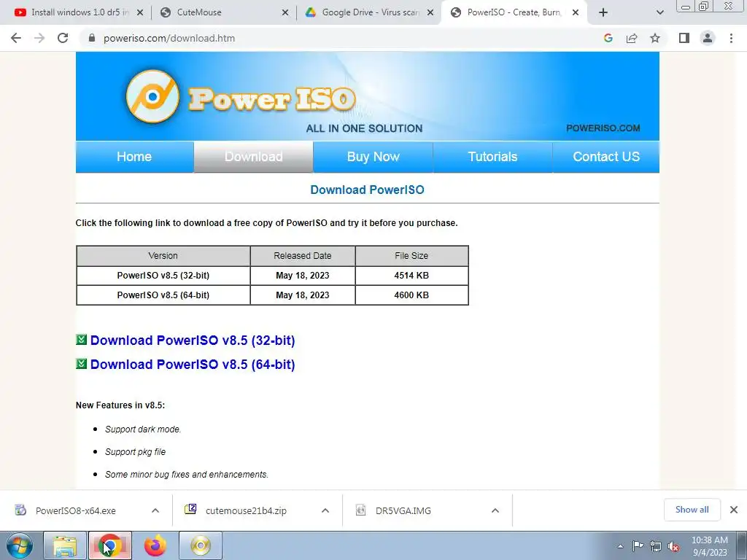Expand options for cutemouse21b4.zip download
Screen dimensions: 747x560
point(325,510)
